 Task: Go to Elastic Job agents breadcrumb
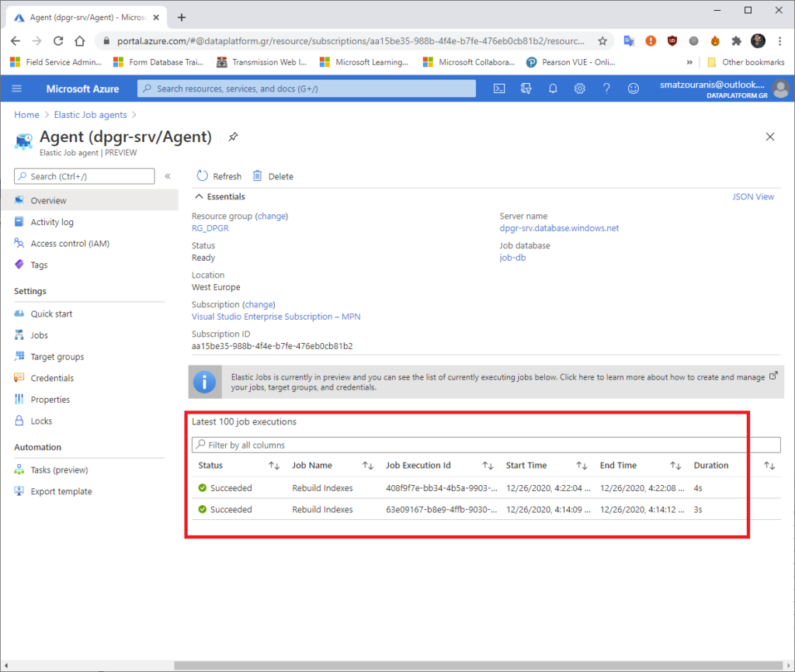pos(90,115)
